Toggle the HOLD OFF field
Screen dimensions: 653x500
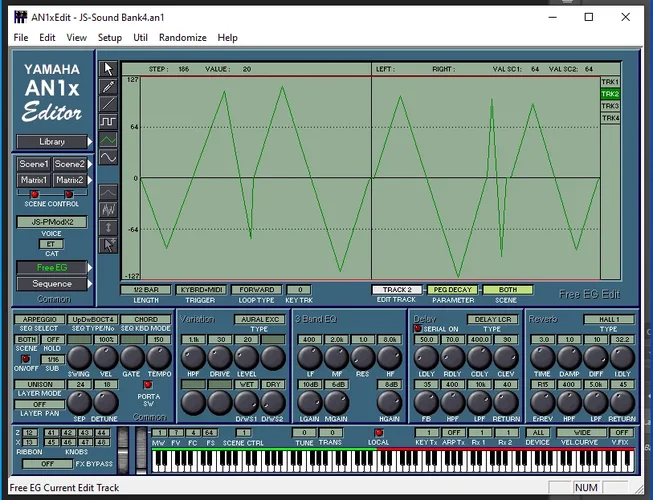click(53, 339)
